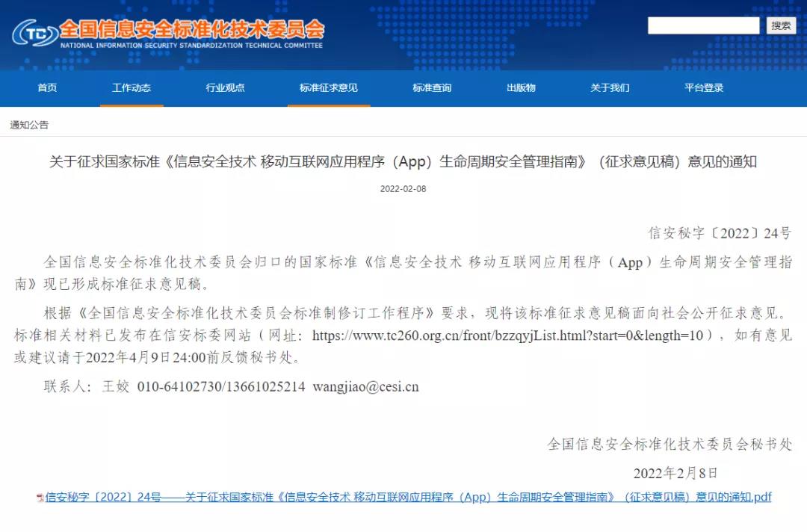
Task: Select 行业观点 in the navigation bar
Action: (x=225, y=88)
